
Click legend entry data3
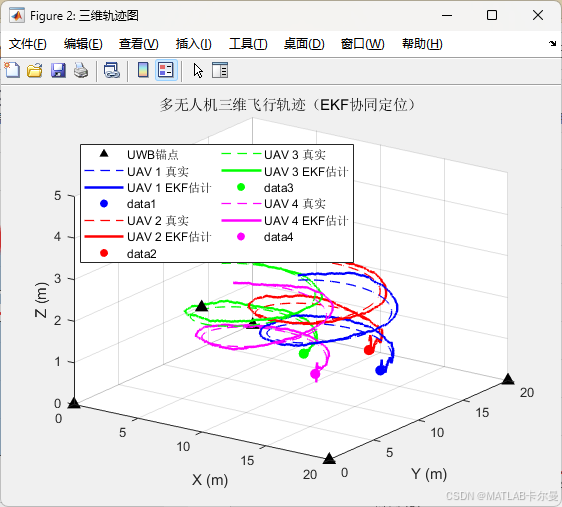point(278,188)
